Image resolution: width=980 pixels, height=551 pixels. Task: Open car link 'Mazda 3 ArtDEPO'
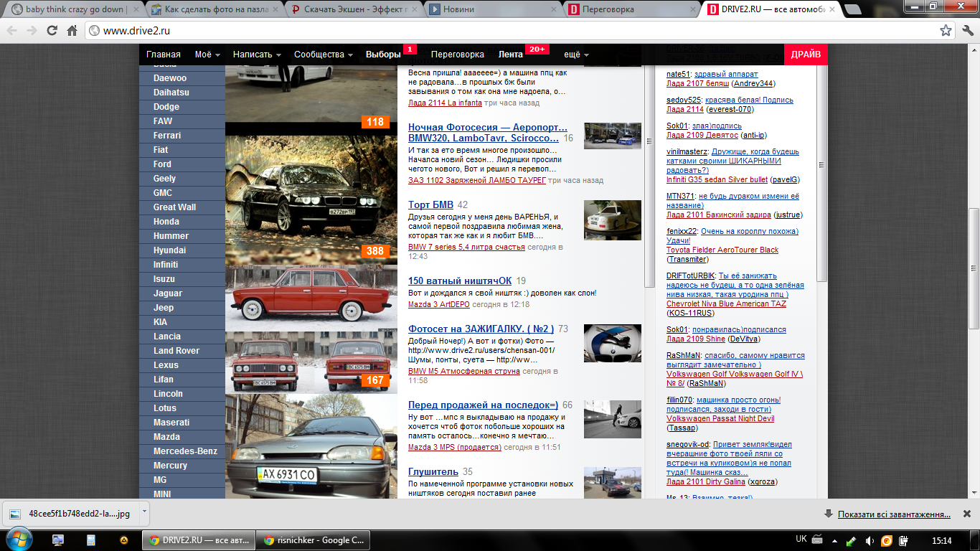point(439,304)
